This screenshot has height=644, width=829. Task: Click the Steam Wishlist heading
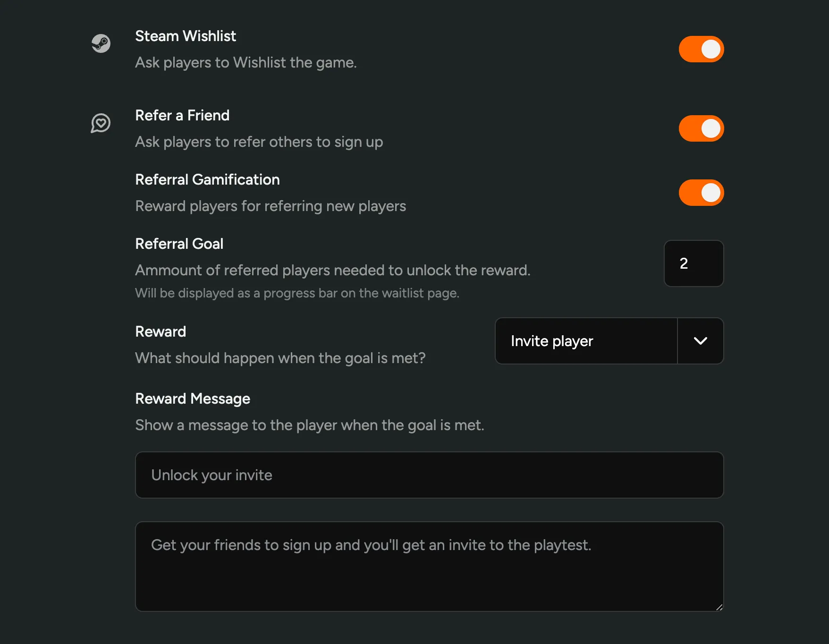tap(186, 36)
